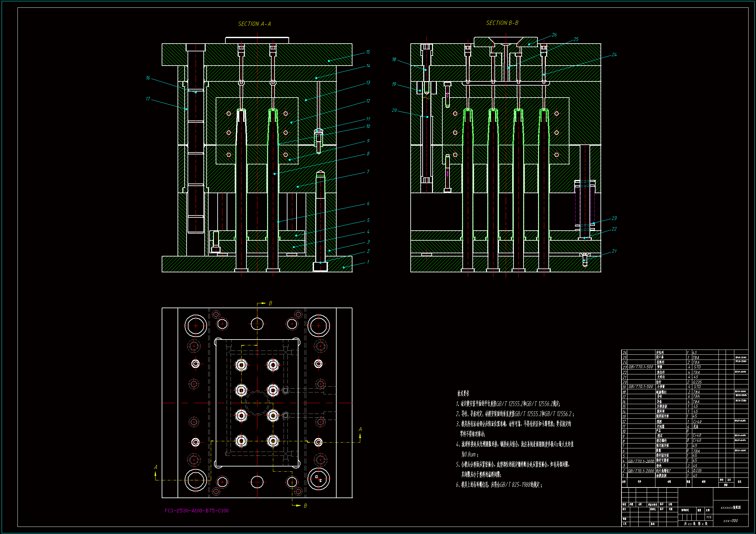Screen dimensions: 756x534
Task: Click the yellow A section marker left of plan view
Action: coord(156,467)
